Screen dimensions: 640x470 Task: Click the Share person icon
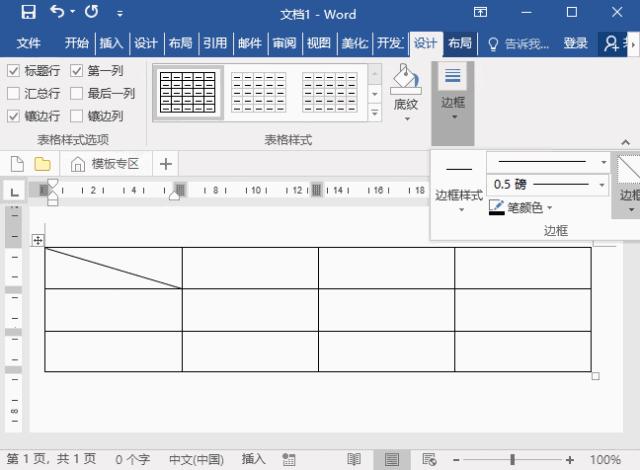pos(611,43)
